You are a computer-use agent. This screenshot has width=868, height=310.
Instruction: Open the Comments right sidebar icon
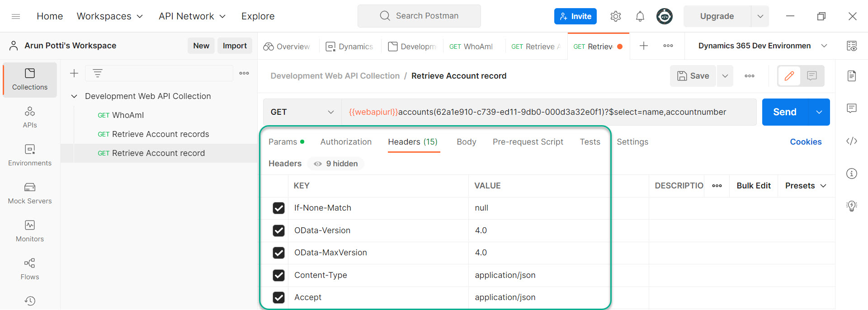pyautogui.click(x=852, y=108)
